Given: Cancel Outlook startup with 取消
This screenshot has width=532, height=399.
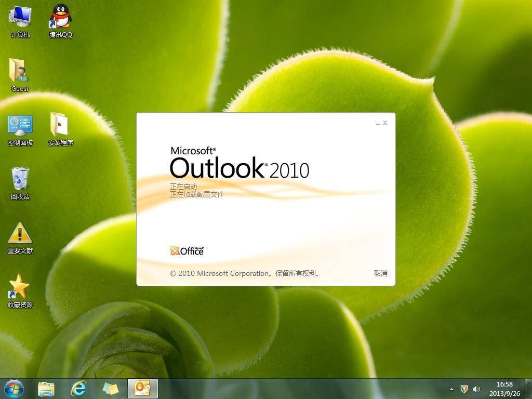Looking at the screenshot, I should [380, 273].
